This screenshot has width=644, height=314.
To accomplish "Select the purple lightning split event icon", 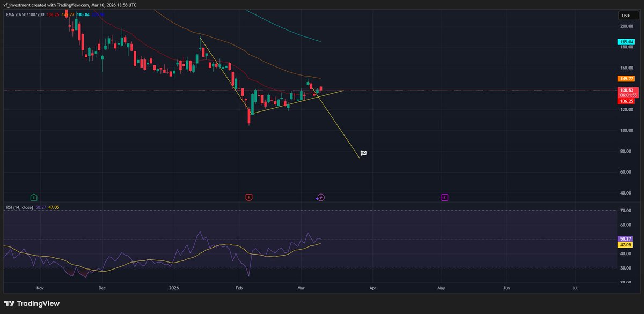I will click(x=320, y=197).
